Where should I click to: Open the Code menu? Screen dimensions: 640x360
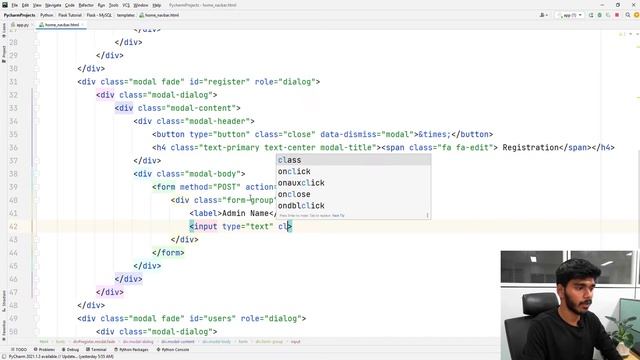tap(70, 5)
